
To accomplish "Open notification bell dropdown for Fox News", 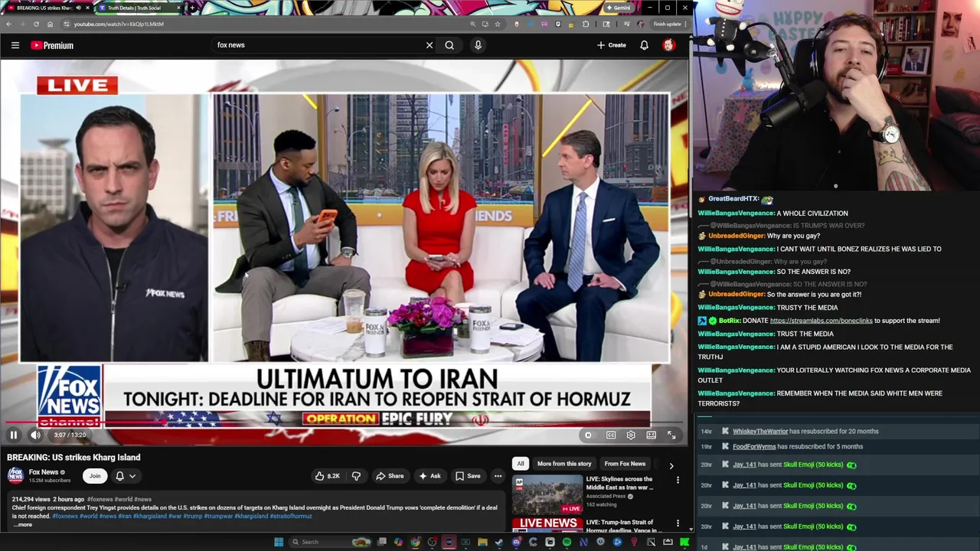I will [126, 476].
